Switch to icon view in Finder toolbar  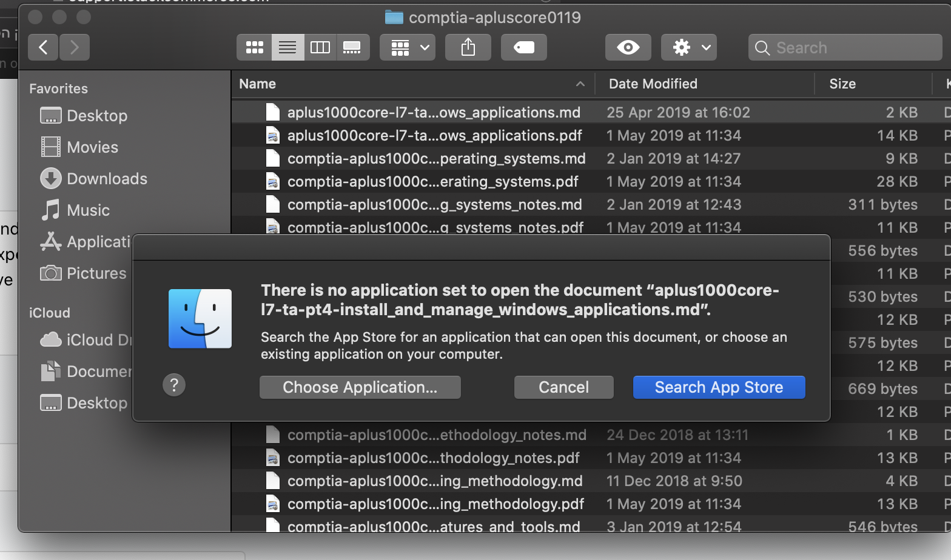pyautogui.click(x=254, y=47)
